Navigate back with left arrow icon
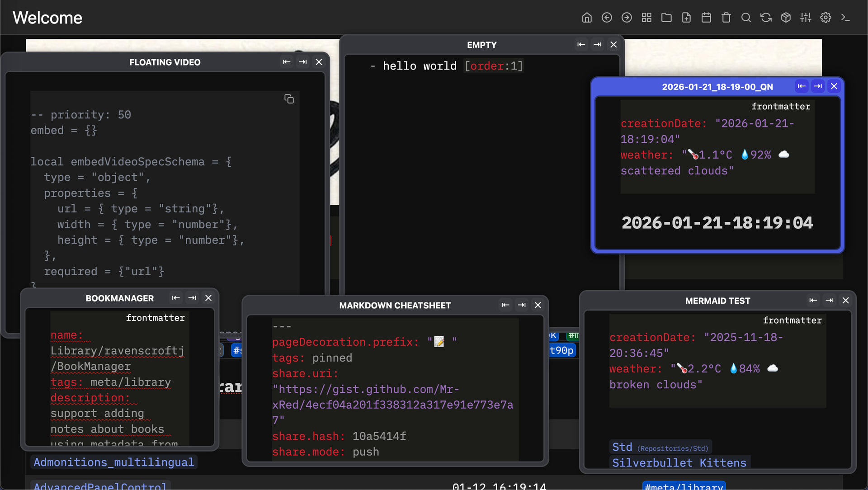This screenshot has width=868, height=490. tap(607, 18)
